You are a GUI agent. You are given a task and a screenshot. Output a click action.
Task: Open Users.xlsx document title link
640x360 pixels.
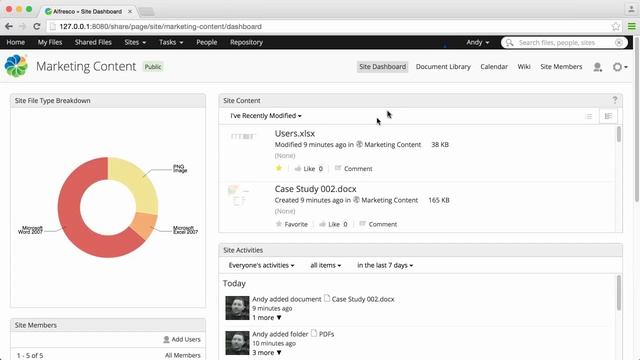coord(295,133)
